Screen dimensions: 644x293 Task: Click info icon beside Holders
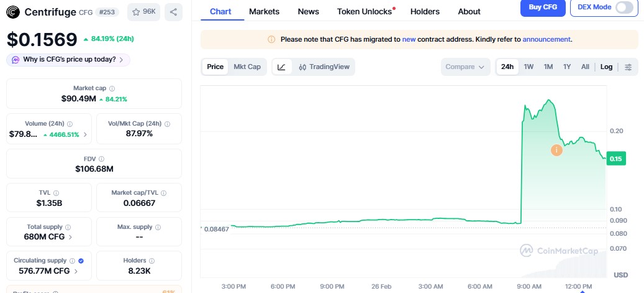click(x=152, y=261)
